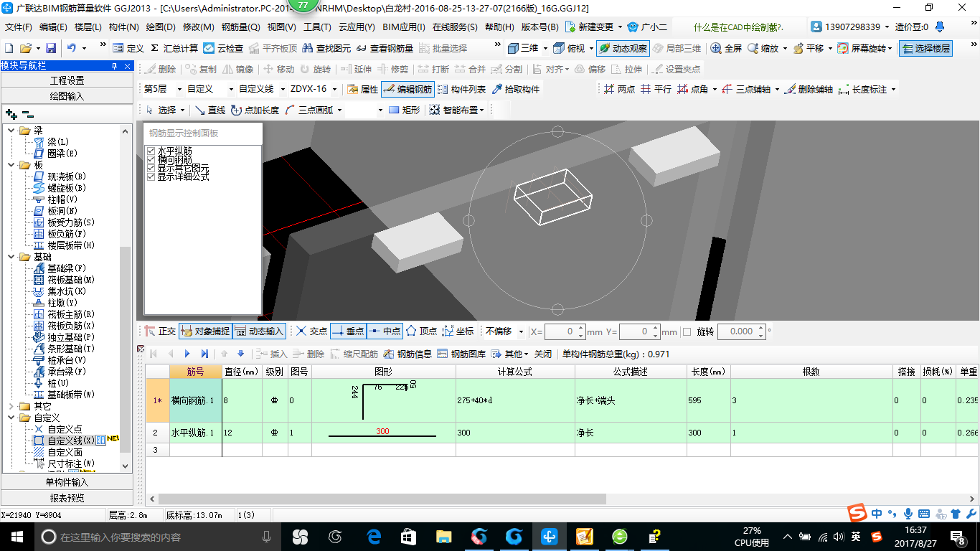980x551 pixels.
Task: Click 拾取构件 pick component tool
Action: point(516,89)
